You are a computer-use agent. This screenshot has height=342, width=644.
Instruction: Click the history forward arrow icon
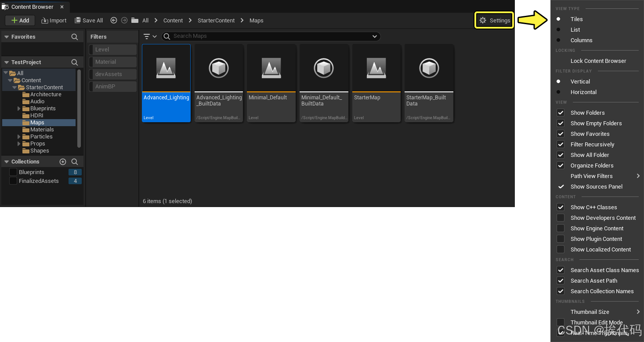(x=124, y=20)
